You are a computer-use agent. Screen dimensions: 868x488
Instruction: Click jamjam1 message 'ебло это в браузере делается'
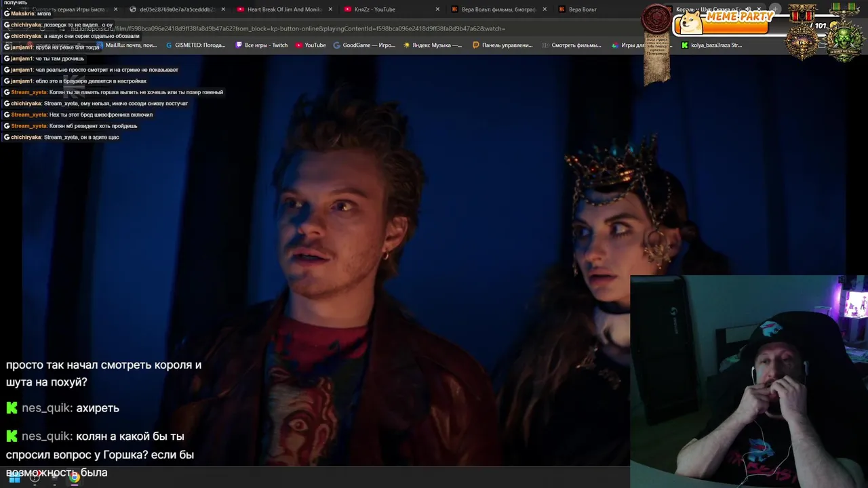(x=75, y=81)
